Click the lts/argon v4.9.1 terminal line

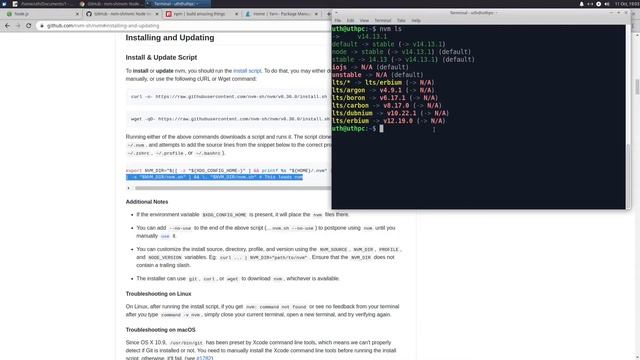pos(383,90)
